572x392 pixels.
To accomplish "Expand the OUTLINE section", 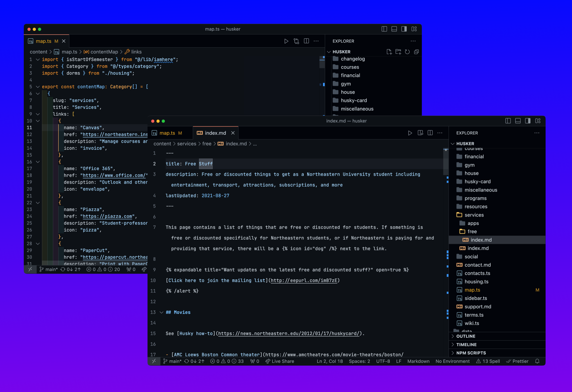I will [x=466, y=336].
